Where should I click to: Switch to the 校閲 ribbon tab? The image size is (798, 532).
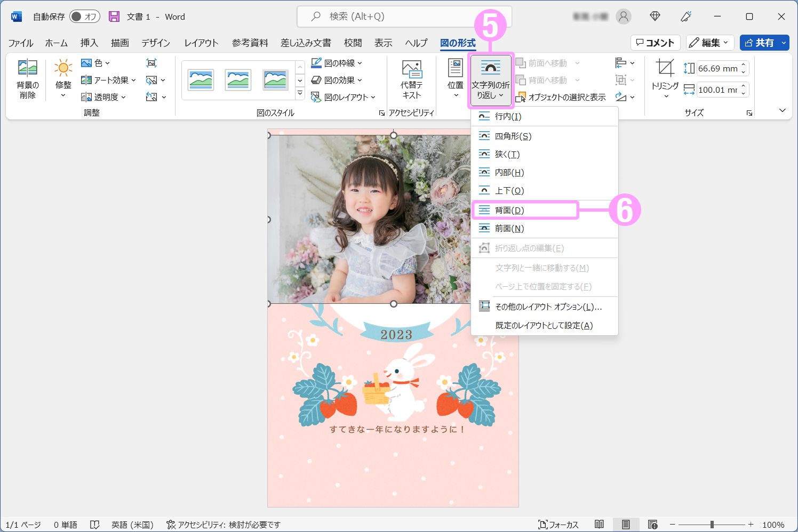pyautogui.click(x=354, y=43)
